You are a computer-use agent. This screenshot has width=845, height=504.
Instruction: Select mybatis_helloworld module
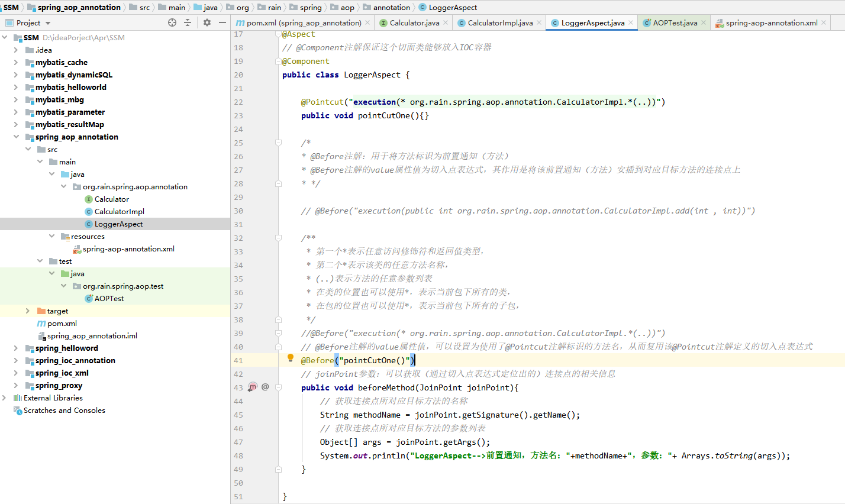pos(70,87)
